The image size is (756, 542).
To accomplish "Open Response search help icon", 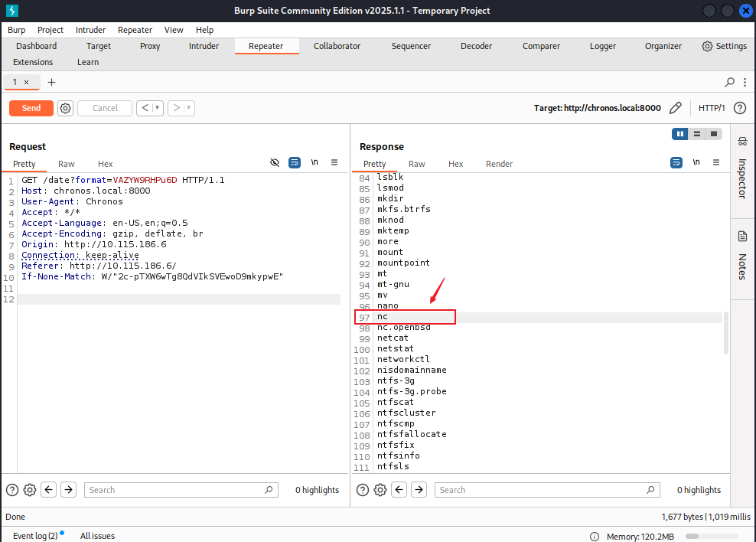I will [x=363, y=490].
